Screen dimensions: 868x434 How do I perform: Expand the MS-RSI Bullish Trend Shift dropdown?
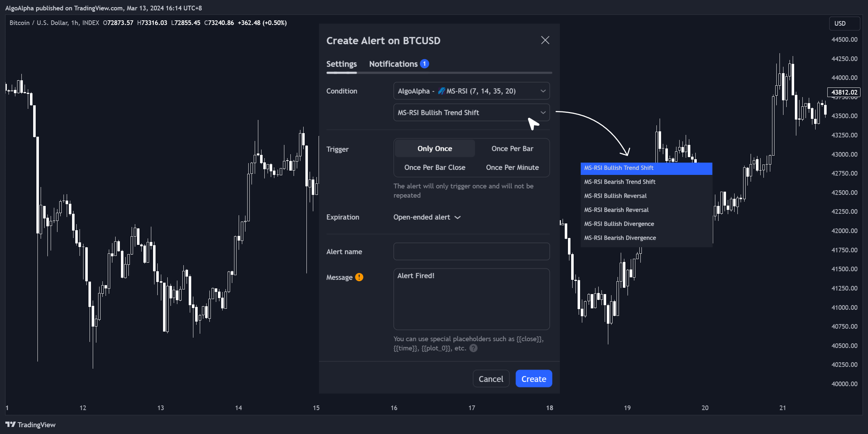pos(471,112)
